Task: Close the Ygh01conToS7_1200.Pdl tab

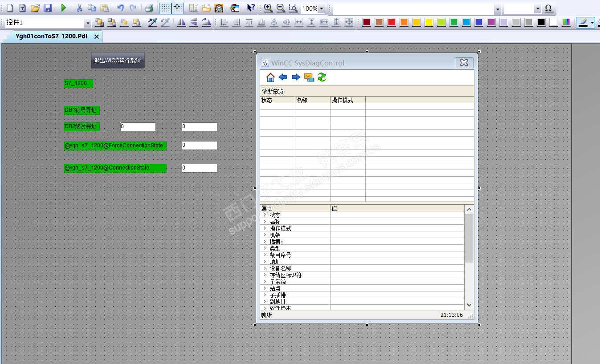Action: coord(97,36)
